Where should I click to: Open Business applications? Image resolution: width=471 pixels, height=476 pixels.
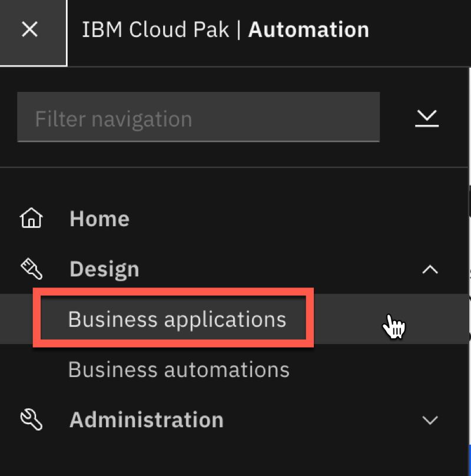point(177,319)
